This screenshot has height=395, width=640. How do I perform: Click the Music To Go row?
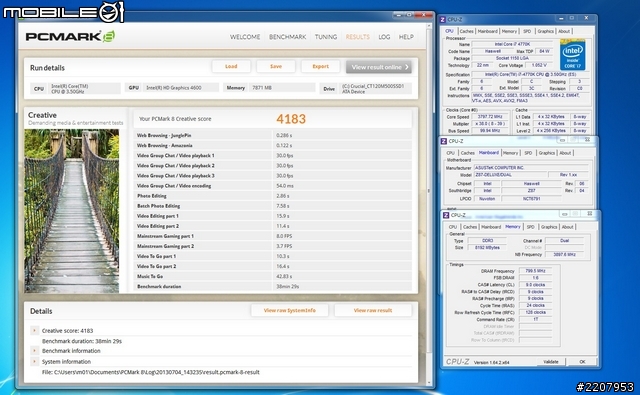click(273, 276)
